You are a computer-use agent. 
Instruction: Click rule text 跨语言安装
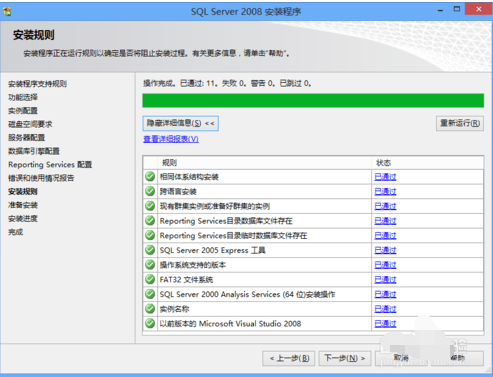point(178,192)
